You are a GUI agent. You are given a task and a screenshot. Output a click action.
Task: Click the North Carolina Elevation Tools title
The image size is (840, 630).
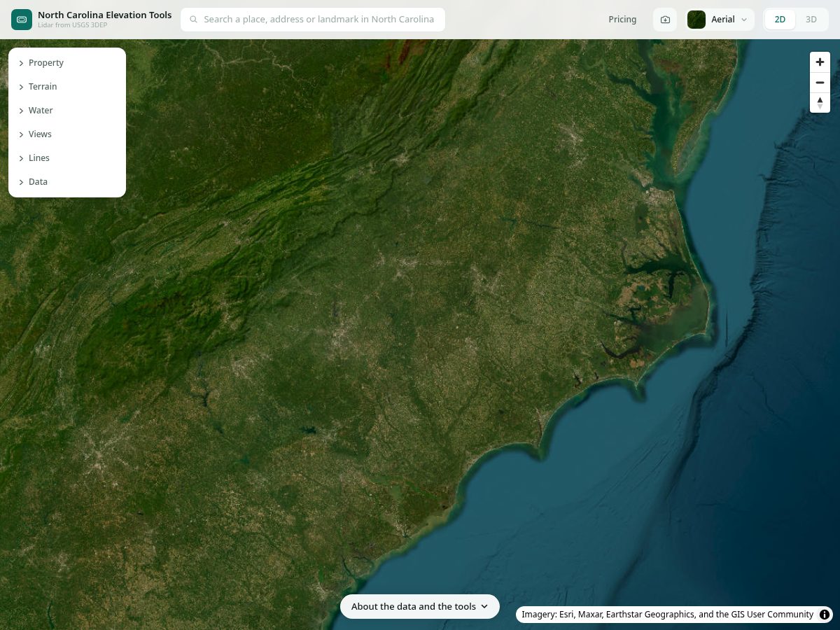coord(104,15)
